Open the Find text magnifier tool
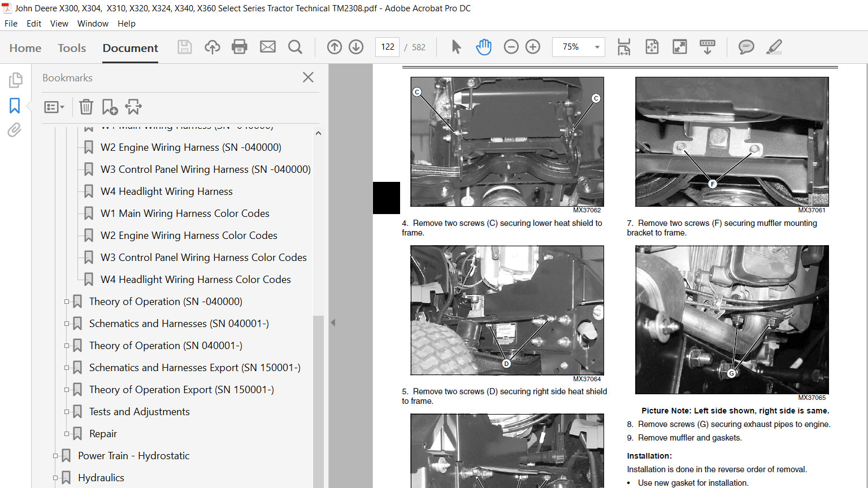This screenshot has height=488, width=868. 295,47
